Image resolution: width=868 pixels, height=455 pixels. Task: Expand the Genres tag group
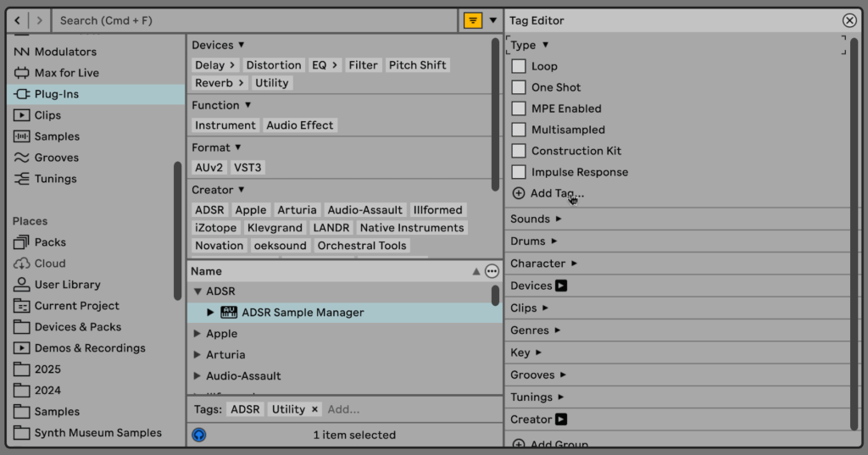tap(558, 330)
